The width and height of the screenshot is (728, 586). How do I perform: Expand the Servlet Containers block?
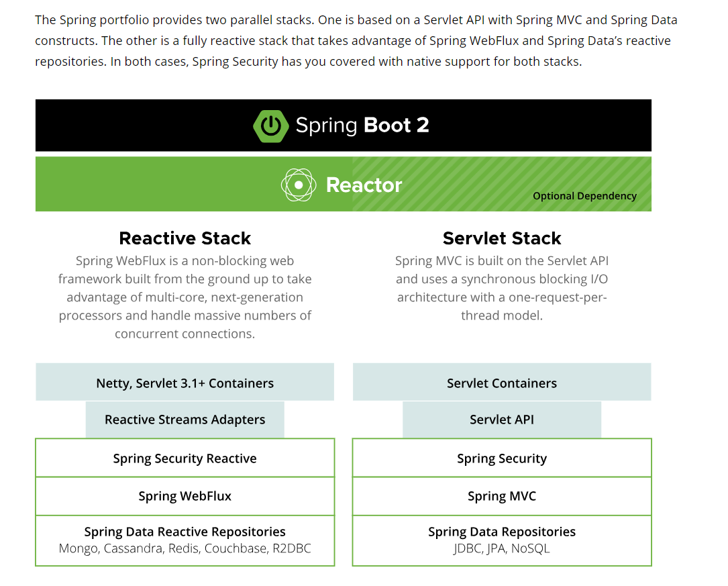coord(501,383)
